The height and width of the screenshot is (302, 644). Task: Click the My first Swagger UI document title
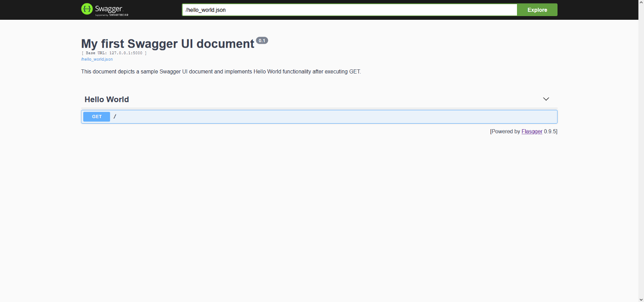point(168,44)
